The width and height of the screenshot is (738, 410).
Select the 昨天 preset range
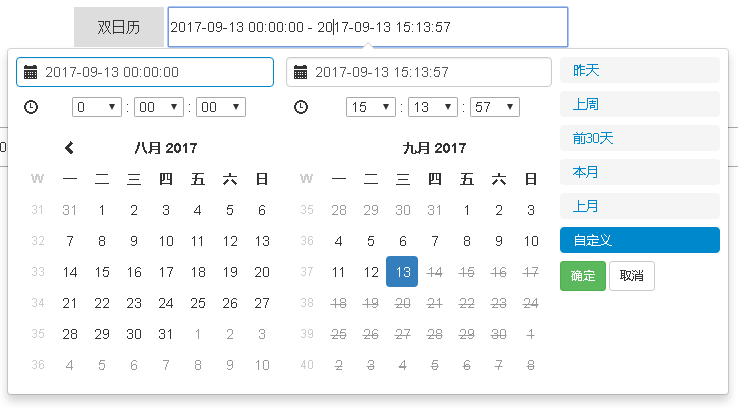point(639,70)
